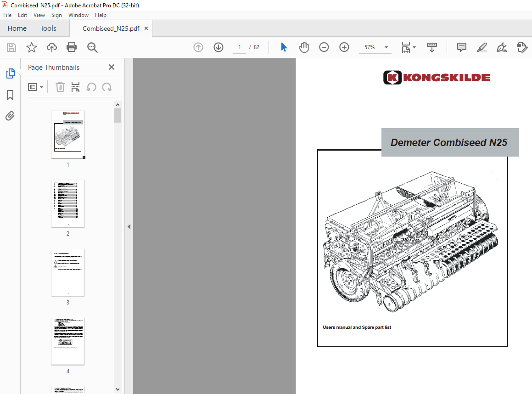Open the Bookmarks panel icon
The image size is (532, 394).
click(x=10, y=95)
